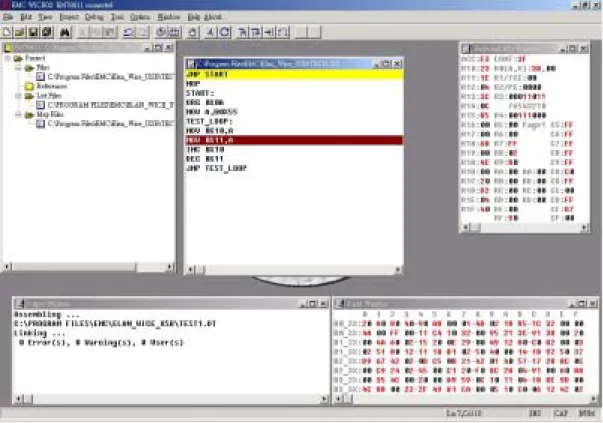The width and height of the screenshot is (603, 423).
Task: Open the Help menu
Action: pyautogui.click(x=194, y=17)
